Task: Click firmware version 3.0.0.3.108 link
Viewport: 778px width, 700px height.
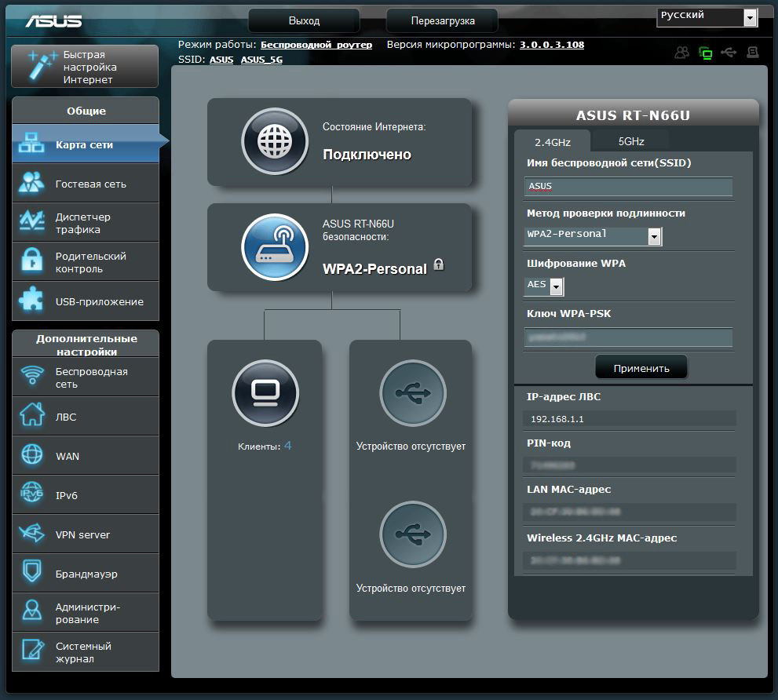Action: coord(552,45)
